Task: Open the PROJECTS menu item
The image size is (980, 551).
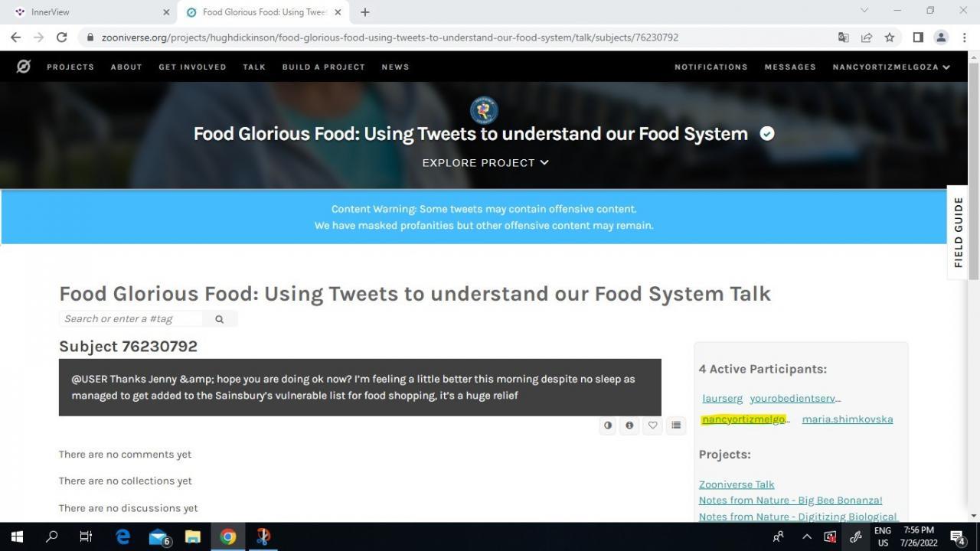Action: click(x=70, y=67)
